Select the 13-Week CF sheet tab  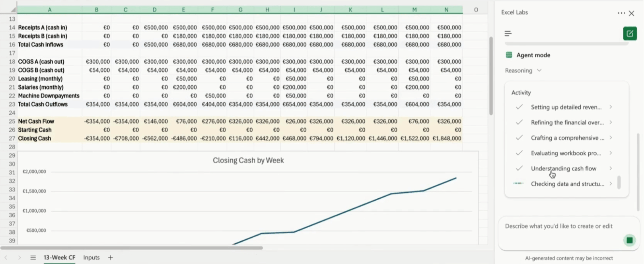pos(59,258)
